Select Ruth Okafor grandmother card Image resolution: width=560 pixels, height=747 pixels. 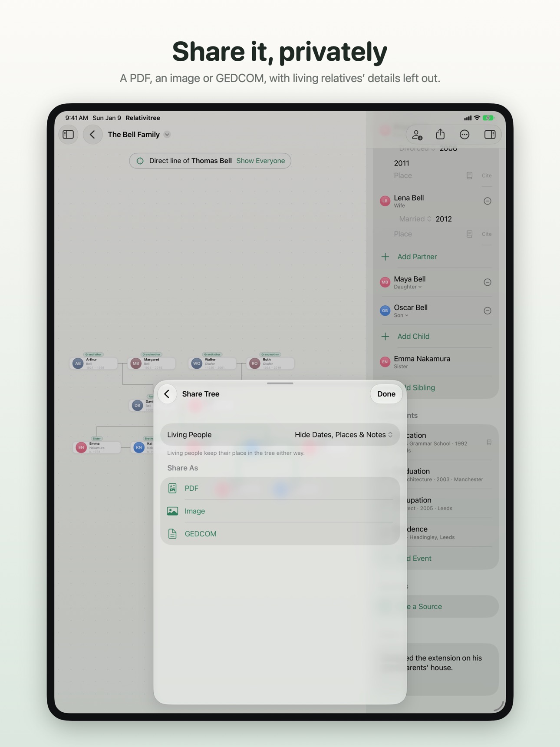(270, 363)
